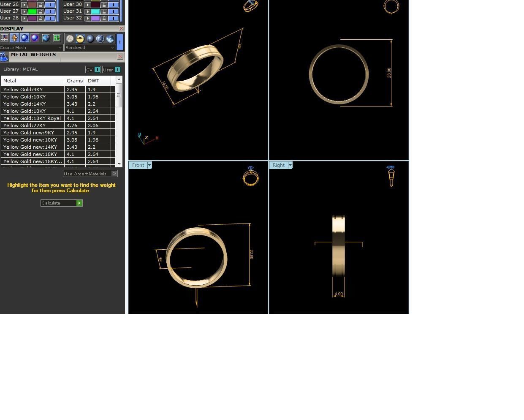
Task: Click the axis gizmo in perspective viewport
Action: (x=147, y=138)
